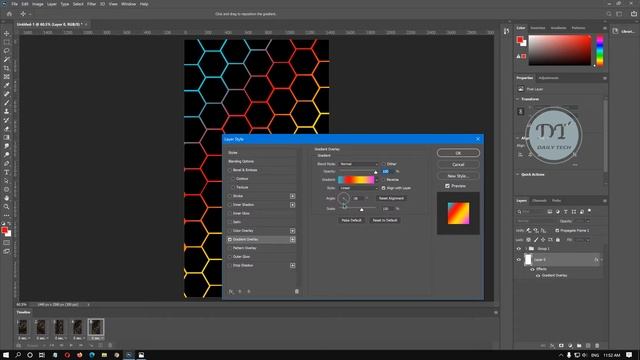Click delete layer trash icon in Layers panel
Viewport: 640px width, 360px height.
click(x=597, y=346)
